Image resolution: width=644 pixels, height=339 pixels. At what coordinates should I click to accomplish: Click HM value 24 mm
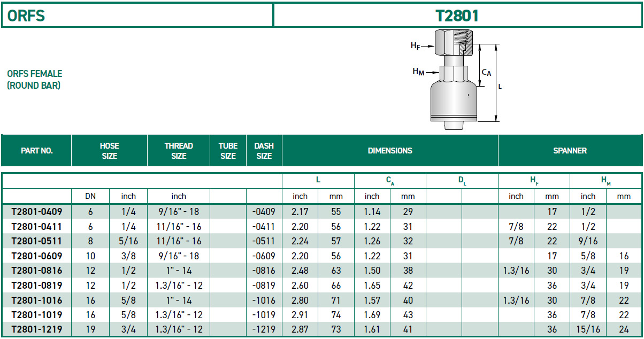624,329
